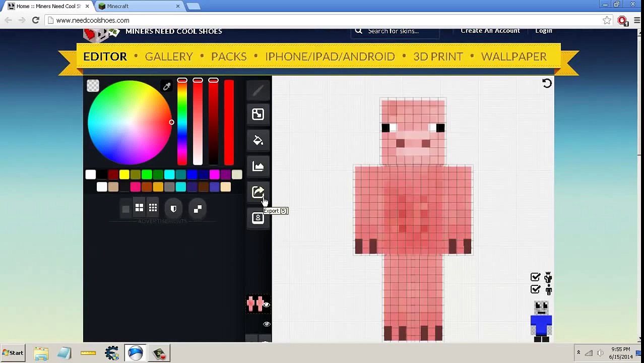Select the cyan palette swatch

coord(169,175)
